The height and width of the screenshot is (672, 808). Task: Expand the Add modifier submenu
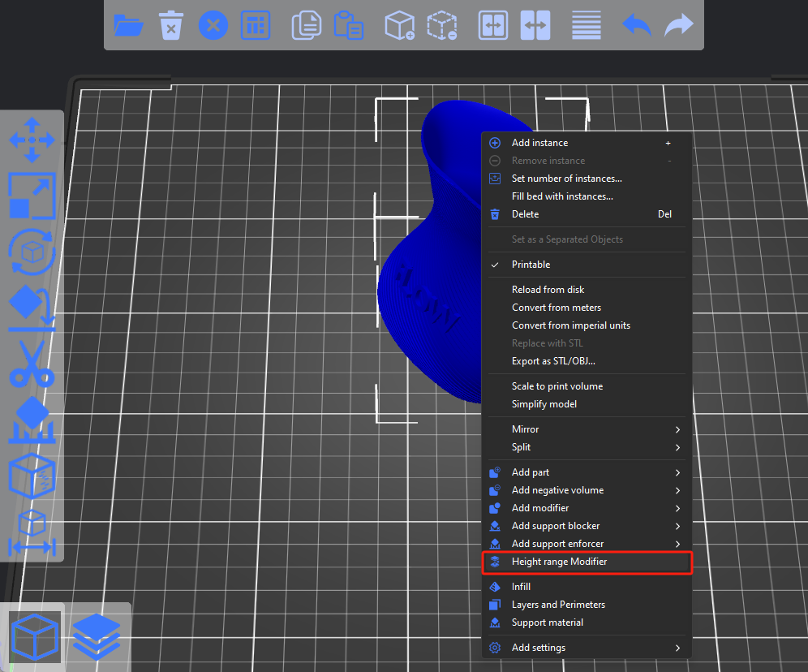click(586, 508)
